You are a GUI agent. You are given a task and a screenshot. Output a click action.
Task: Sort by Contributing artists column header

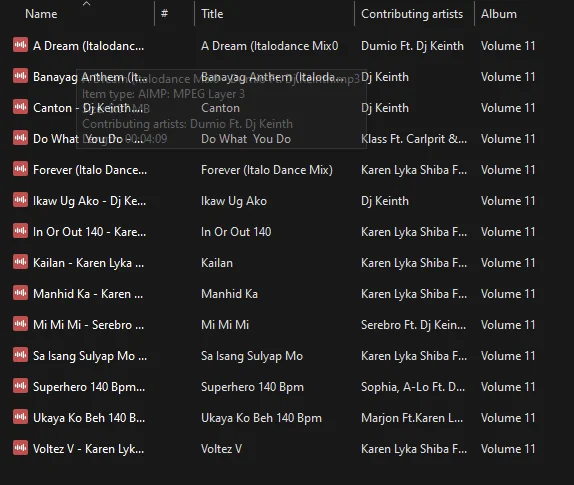(x=412, y=14)
